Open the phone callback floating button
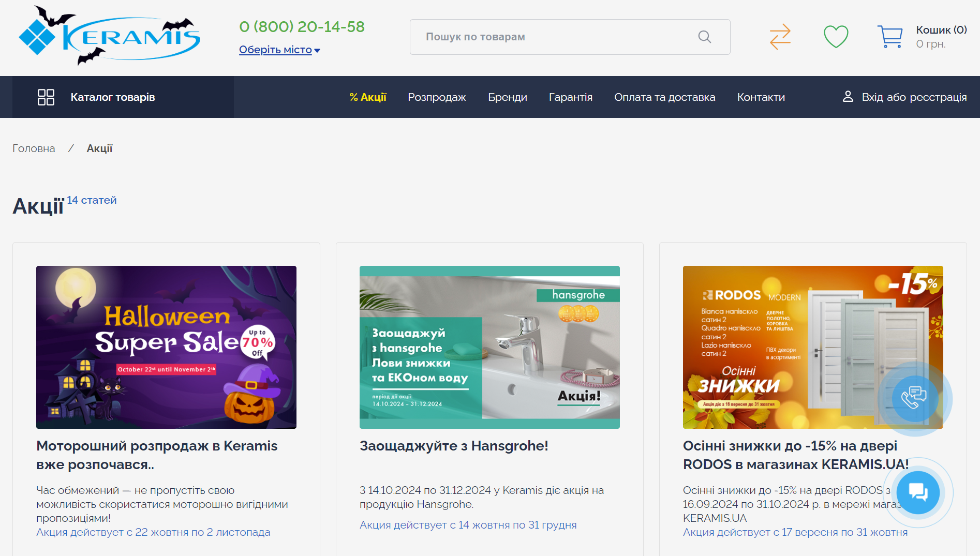The image size is (980, 556). pos(914,398)
